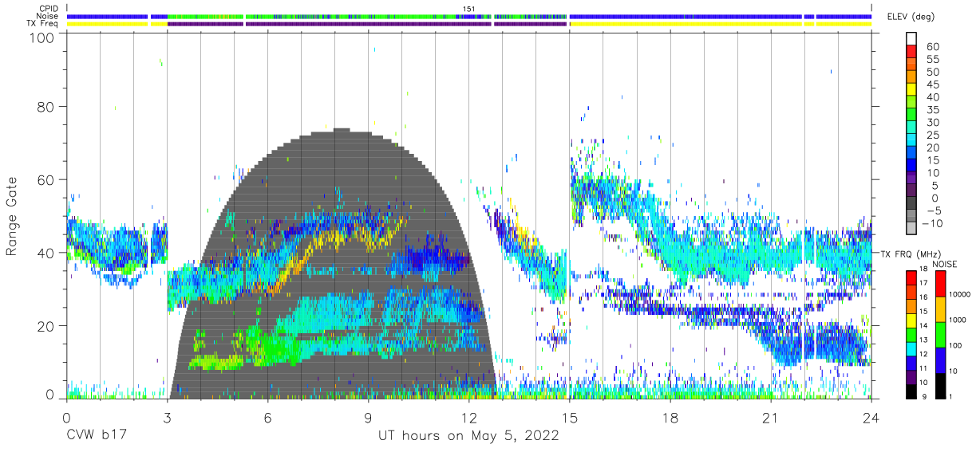Select the red NOISE swatch above 10000

(x=940, y=283)
